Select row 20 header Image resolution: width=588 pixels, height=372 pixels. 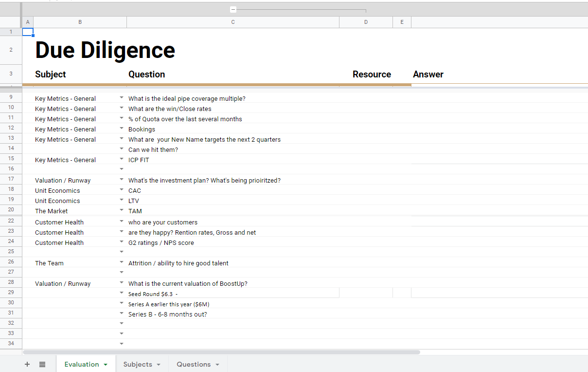click(11, 209)
